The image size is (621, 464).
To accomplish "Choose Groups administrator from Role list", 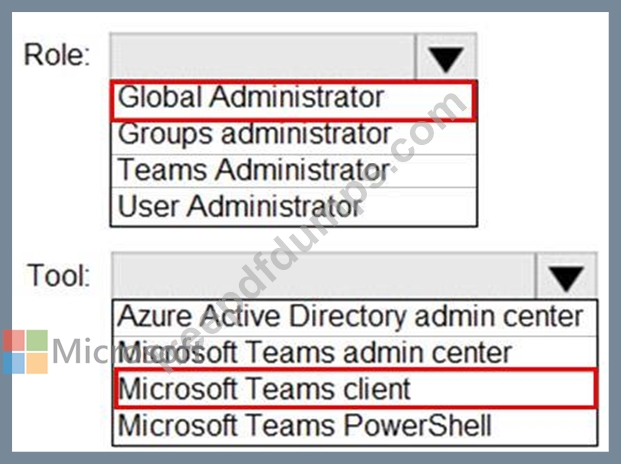I will click(x=292, y=134).
